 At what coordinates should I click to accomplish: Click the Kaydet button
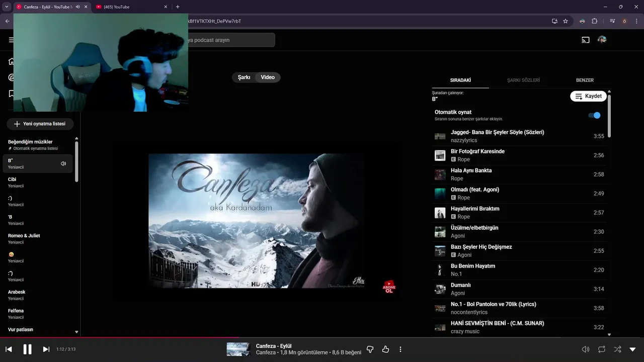coord(588,96)
